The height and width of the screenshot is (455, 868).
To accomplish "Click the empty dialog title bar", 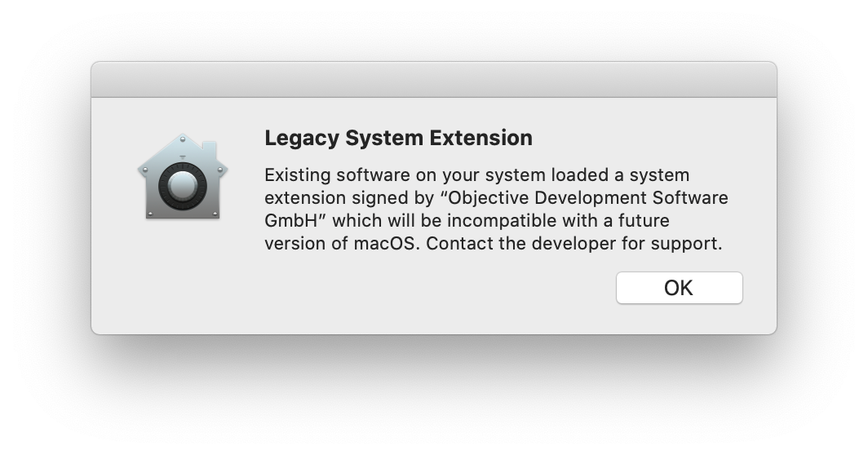I will [x=433, y=80].
